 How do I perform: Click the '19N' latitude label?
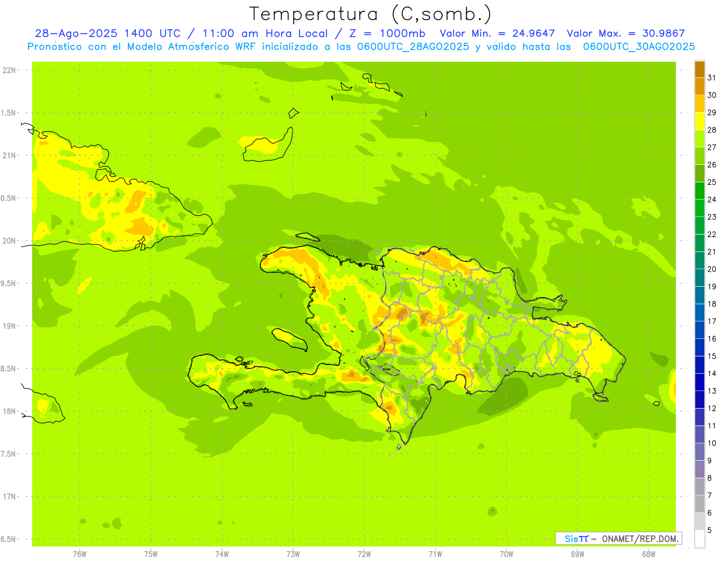pos(10,326)
